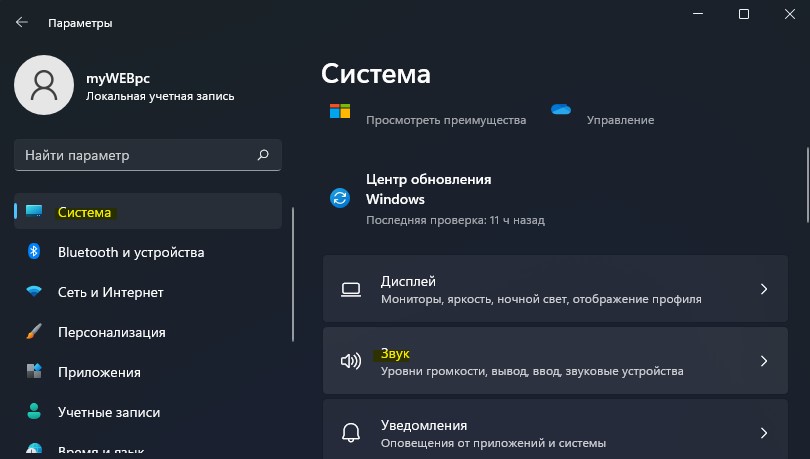Image resolution: width=810 pixels, height=459 pixels.
Task: Maximize the Параметры window
Action: tap(744, 14)
